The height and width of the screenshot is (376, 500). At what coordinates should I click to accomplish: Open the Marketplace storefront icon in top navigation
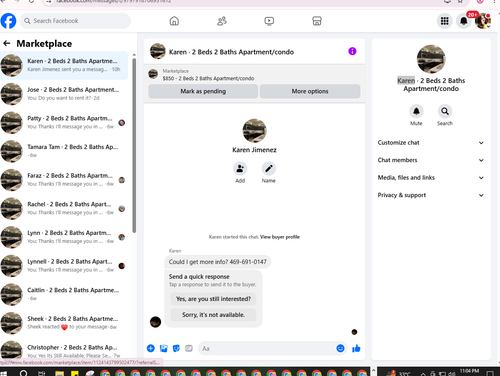pyautogui.click(x=317, y=21)
